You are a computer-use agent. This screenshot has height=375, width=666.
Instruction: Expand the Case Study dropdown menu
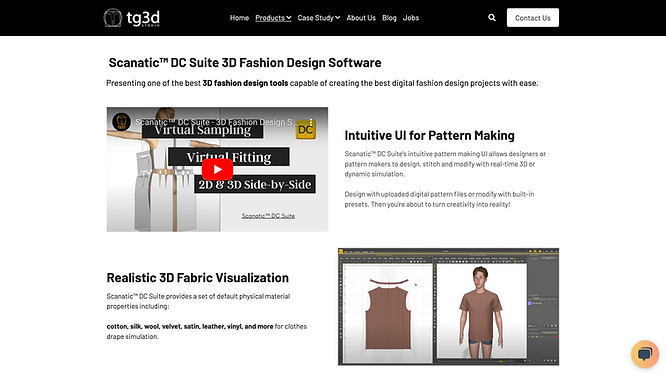coord(319,18)
